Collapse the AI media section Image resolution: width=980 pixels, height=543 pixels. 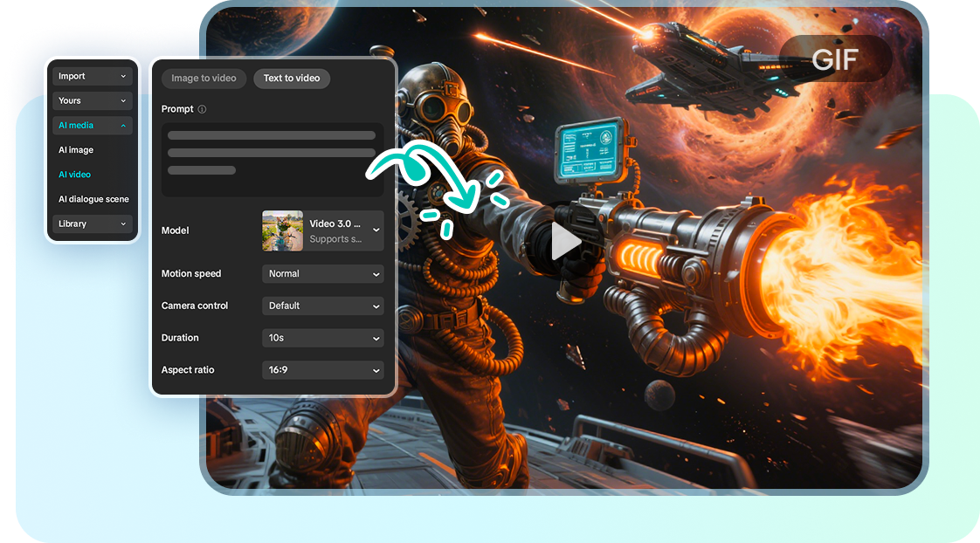92,126
